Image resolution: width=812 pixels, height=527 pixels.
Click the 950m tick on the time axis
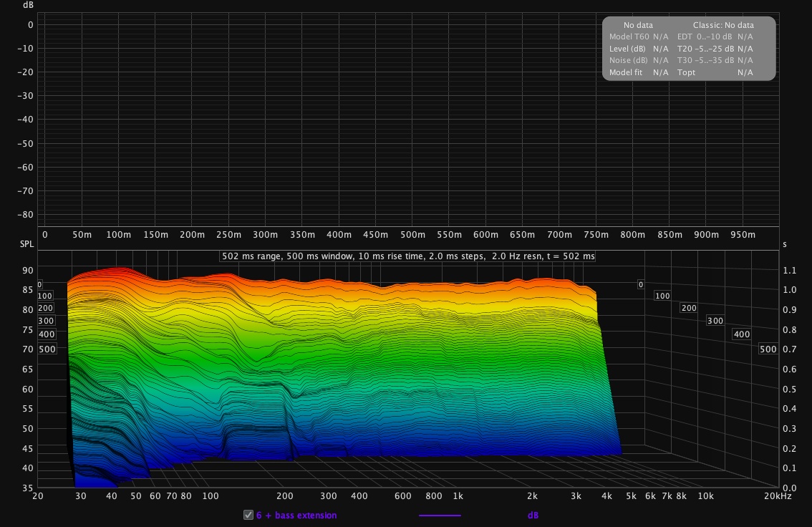coord(743,235)
